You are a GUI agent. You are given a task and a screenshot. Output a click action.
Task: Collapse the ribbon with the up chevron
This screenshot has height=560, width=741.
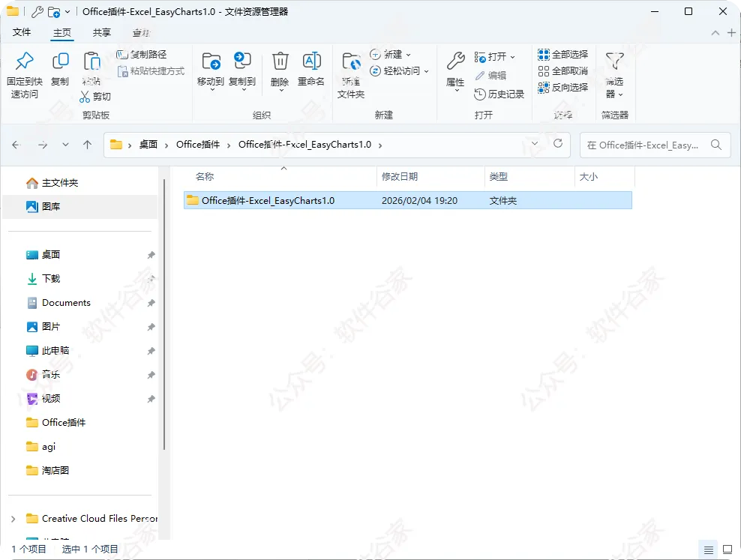click(x=715, y=32)
